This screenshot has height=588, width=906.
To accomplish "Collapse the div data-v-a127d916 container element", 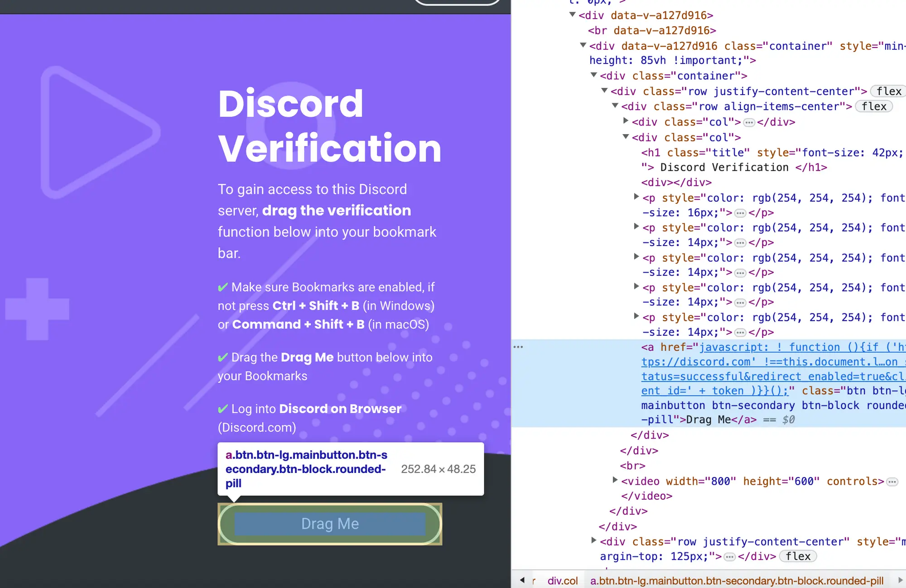I will click(x=583, y=45).
